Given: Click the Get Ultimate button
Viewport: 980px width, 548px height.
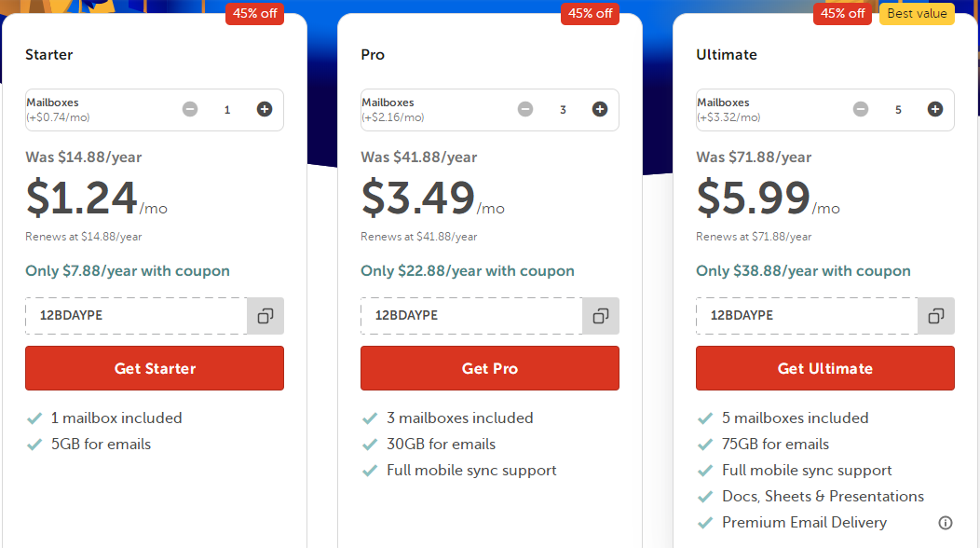Looking at the screenshot, I should coord(825,368).
